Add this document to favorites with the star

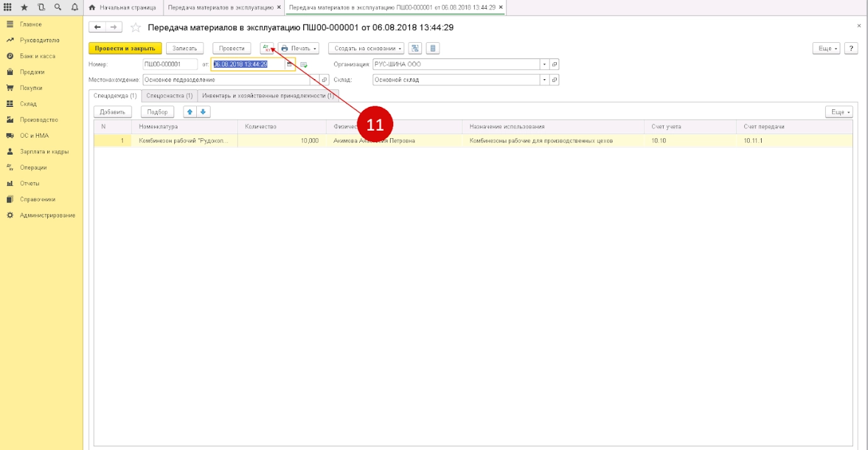pos(135,27)
